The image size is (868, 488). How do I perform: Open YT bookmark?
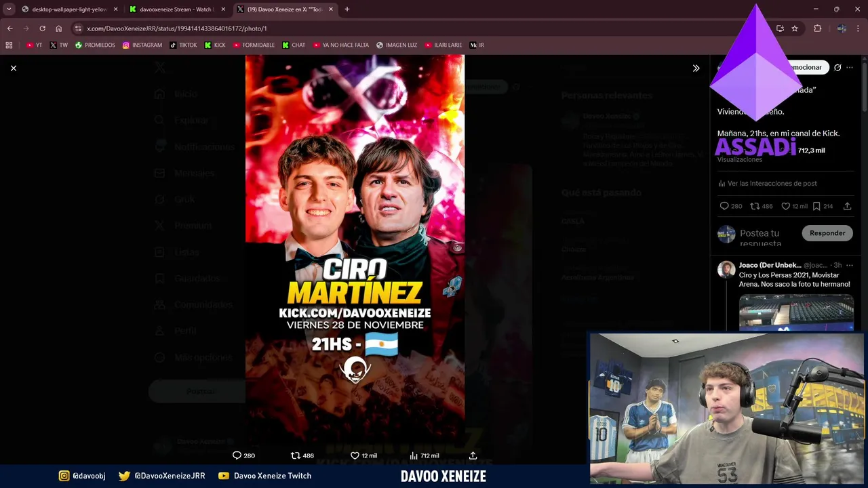(x=34, y=45)
